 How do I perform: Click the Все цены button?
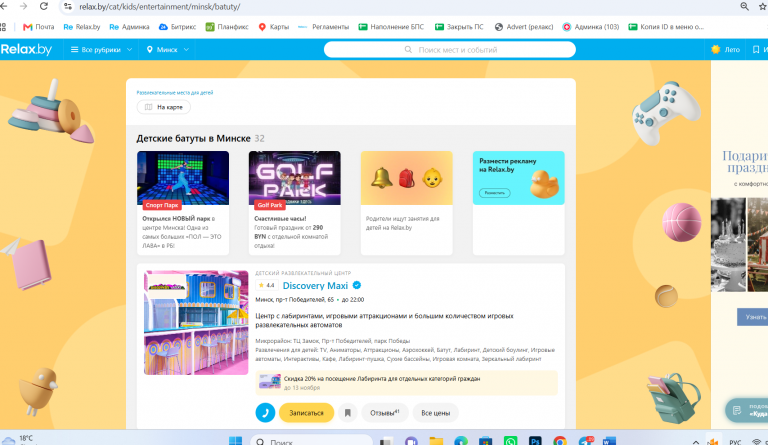click(435, 413)
